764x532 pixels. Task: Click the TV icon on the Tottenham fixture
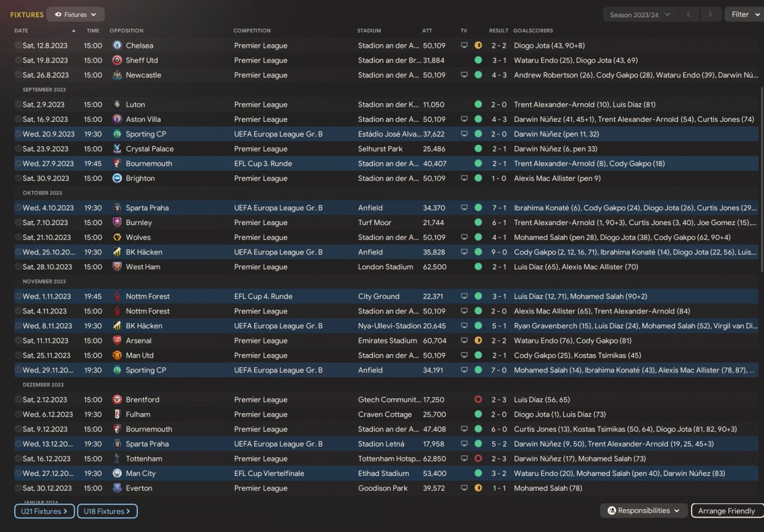[464, 459]
